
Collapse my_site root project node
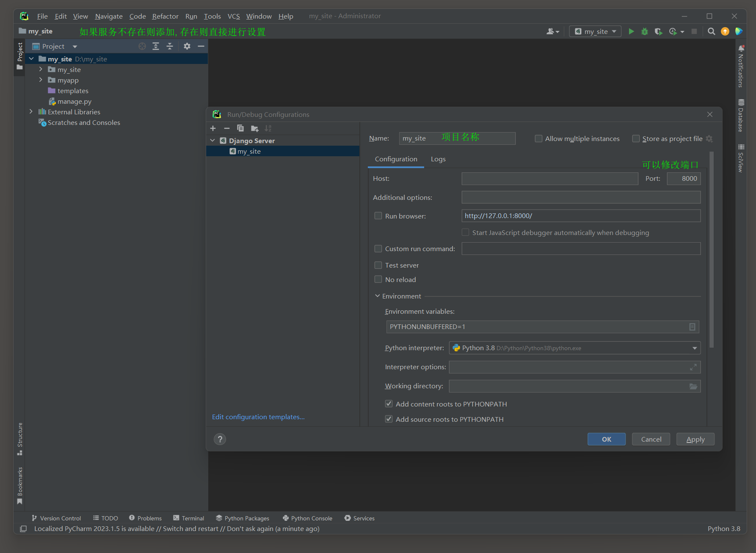point(31,59)
